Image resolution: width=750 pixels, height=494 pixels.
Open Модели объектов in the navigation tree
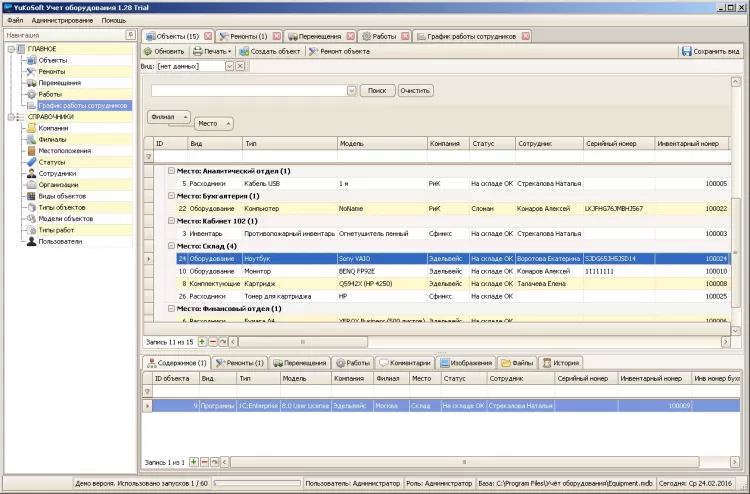pos(65,218)
